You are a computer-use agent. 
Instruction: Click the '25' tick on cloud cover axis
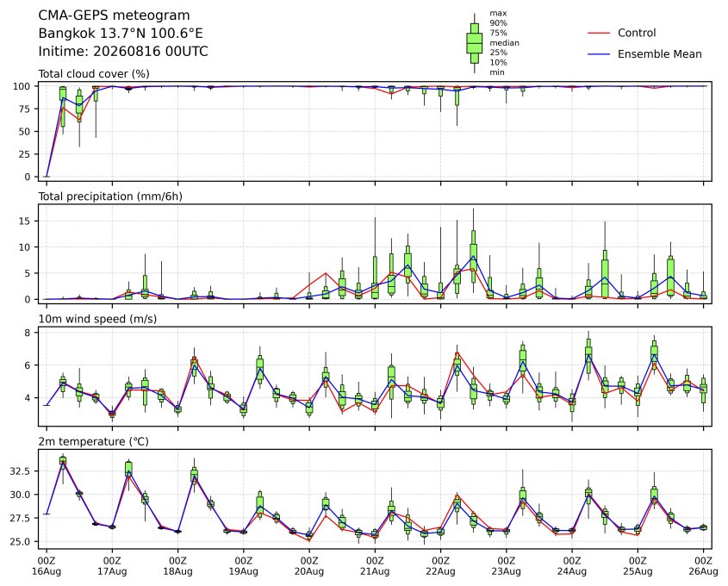click(25, 154)
